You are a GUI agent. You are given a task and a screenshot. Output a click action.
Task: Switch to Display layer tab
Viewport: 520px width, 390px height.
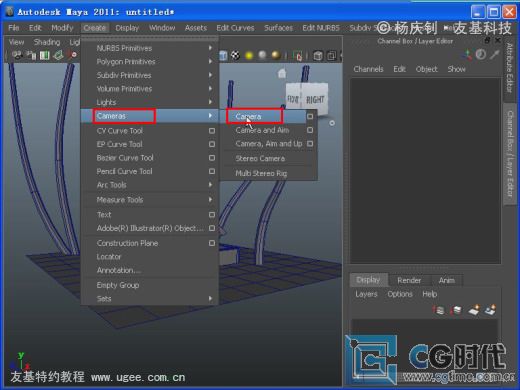[368, 280]
